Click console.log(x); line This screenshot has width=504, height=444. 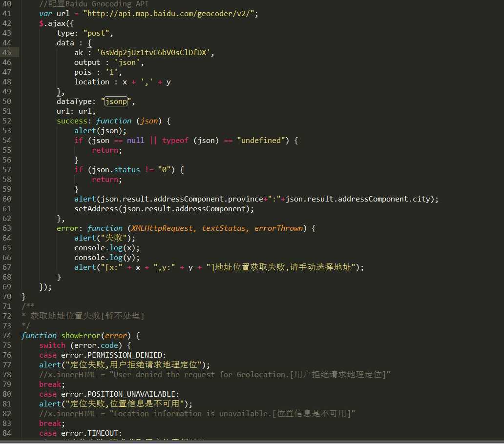tap(107, 248)
